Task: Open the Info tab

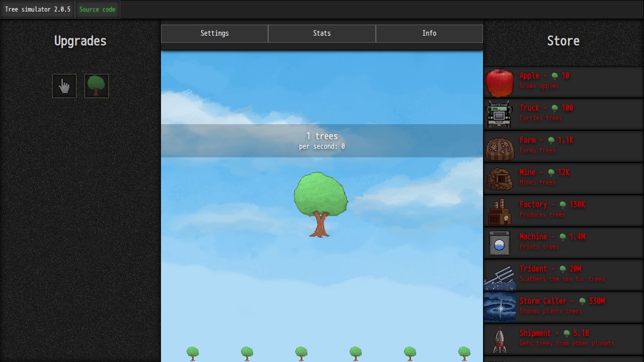Action: [x=429, y=34]
